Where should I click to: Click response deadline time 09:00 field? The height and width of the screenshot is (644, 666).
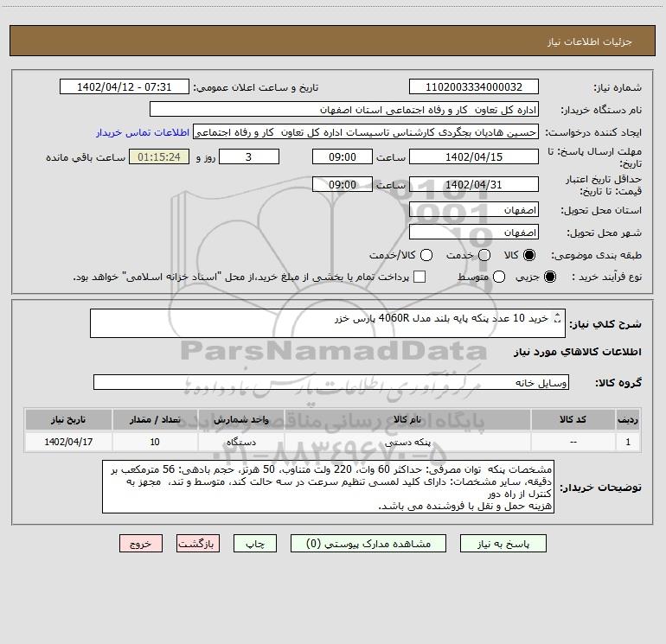click(343, 156)
